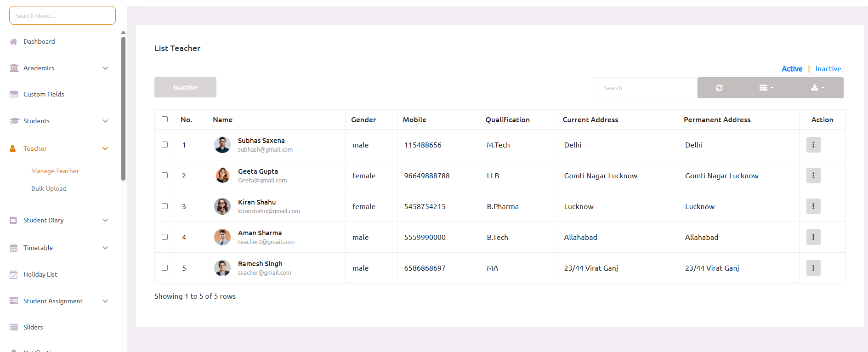Image resolution: width=868 pixels, height=352 pixels.
Task: Check the box for Geeta Gupta row
Action: click(165, 176)
